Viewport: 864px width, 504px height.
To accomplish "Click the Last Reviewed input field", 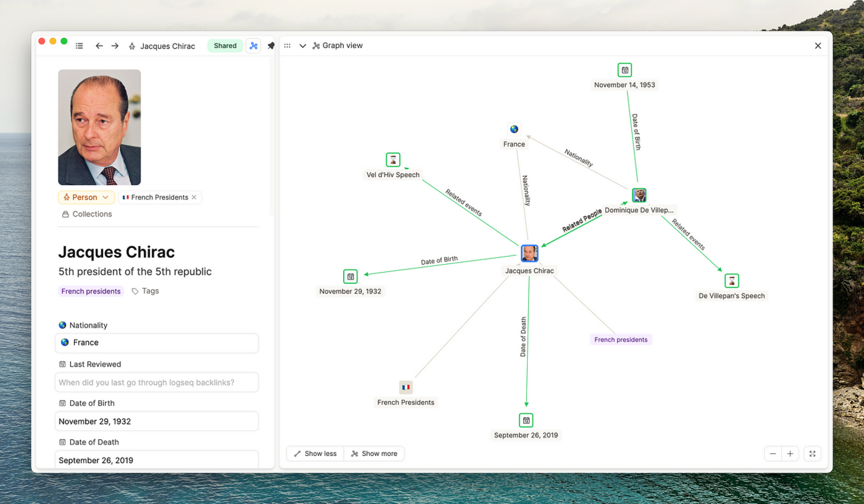I will click(x=156, y=382).
